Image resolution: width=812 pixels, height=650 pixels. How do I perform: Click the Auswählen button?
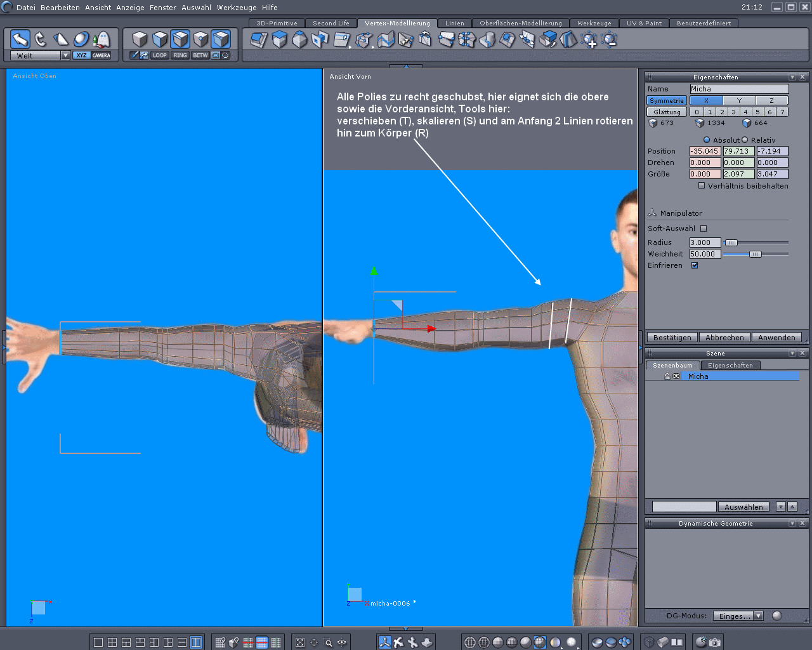coord(743,507)
